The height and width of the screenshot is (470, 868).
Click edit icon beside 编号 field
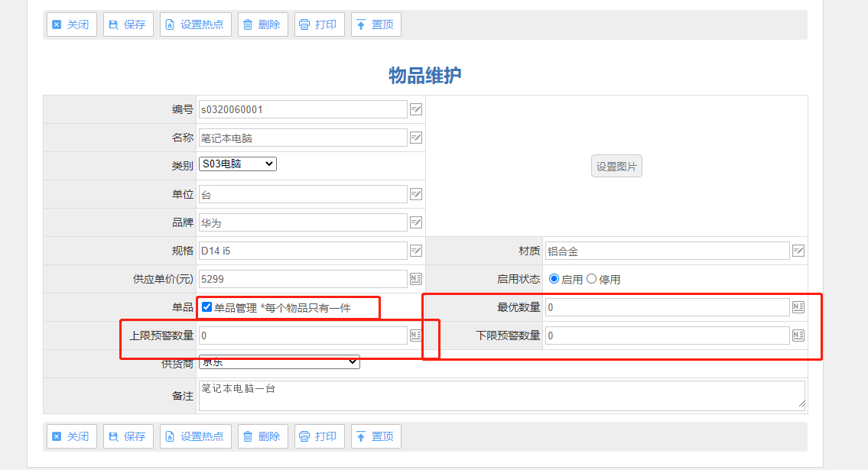pyautogui.click(x=416, y=109)
